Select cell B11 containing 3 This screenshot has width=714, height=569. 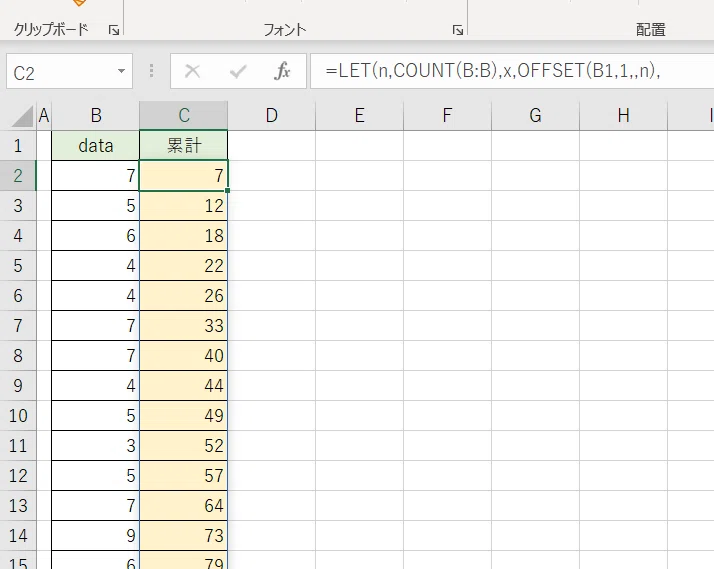[96, 446]
